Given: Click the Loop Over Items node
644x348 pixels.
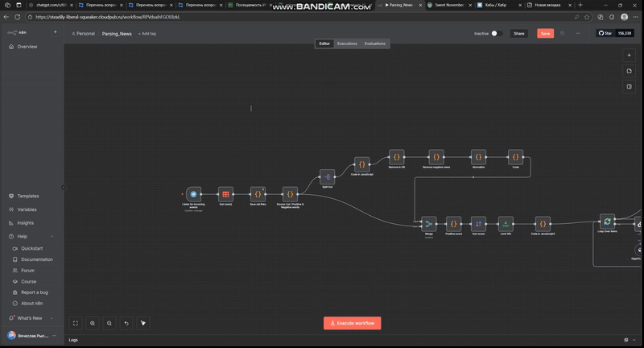Looking at the screenshot, I should (x=607, y=222).
